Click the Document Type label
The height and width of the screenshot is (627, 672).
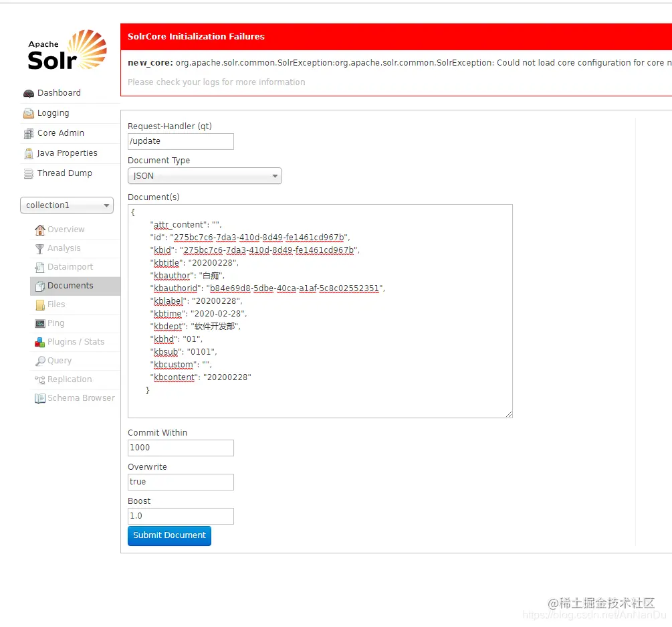click(159, 161)
